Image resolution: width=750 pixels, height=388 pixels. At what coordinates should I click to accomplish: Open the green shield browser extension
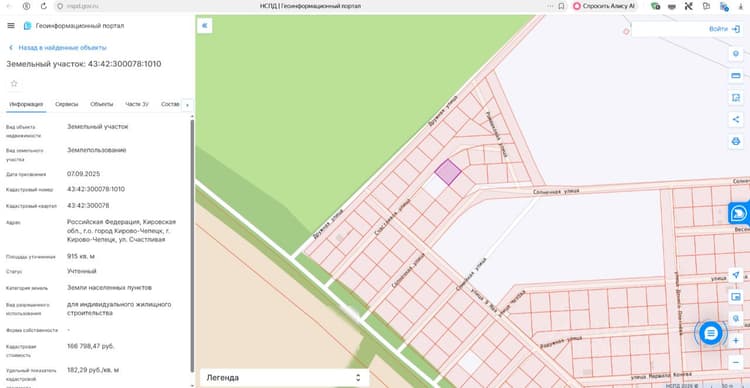click(x=656, y=6)
